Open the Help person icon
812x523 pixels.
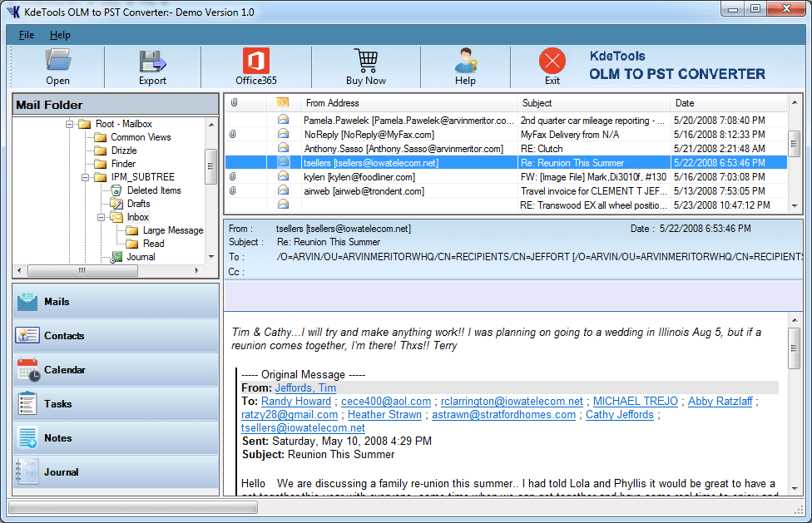tap(466, 61)
